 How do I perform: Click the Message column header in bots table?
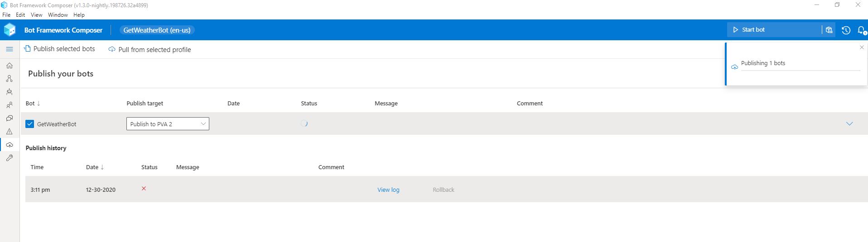pyautogui.click(x=386, y=104)
